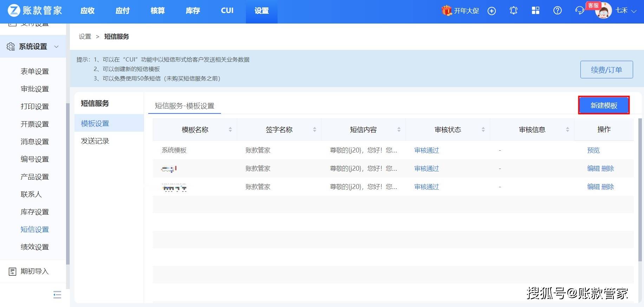
Task: Open the help question mark icon
Action: [x=558, y=11]
